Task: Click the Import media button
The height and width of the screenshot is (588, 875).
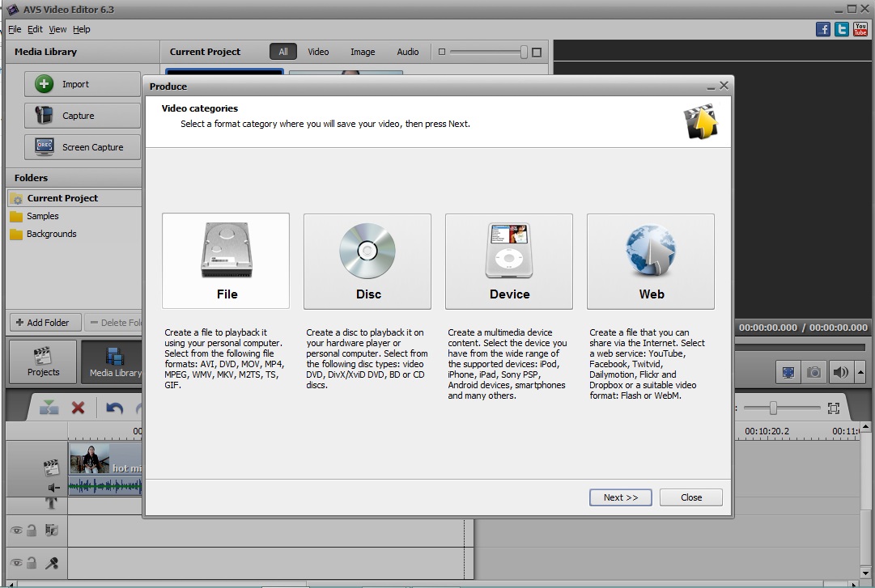Action: [x=82, y=84]
